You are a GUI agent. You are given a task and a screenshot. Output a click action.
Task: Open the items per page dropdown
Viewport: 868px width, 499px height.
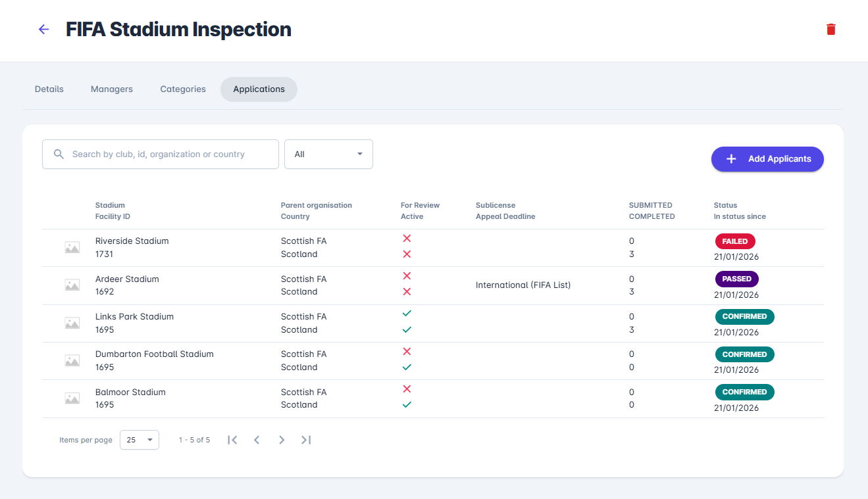139,440
